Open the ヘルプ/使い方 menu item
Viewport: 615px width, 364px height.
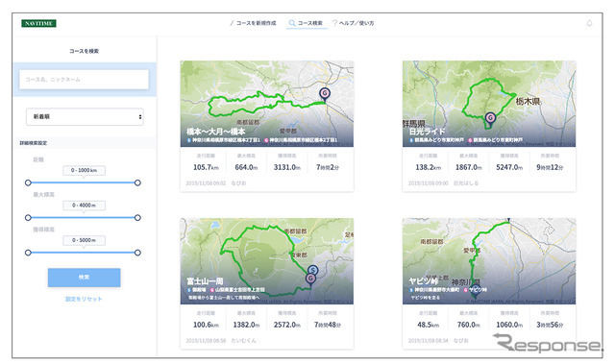[353, 23]
